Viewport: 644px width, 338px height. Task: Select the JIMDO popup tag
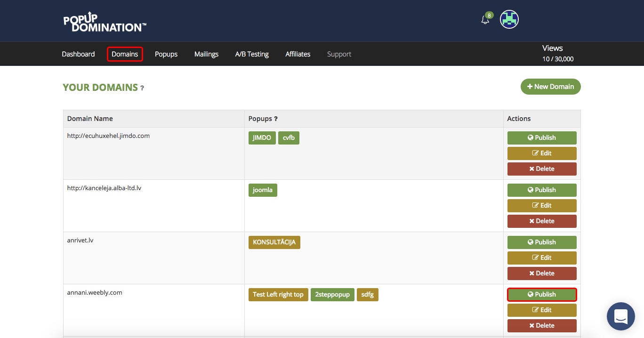(x=262, y=138)
